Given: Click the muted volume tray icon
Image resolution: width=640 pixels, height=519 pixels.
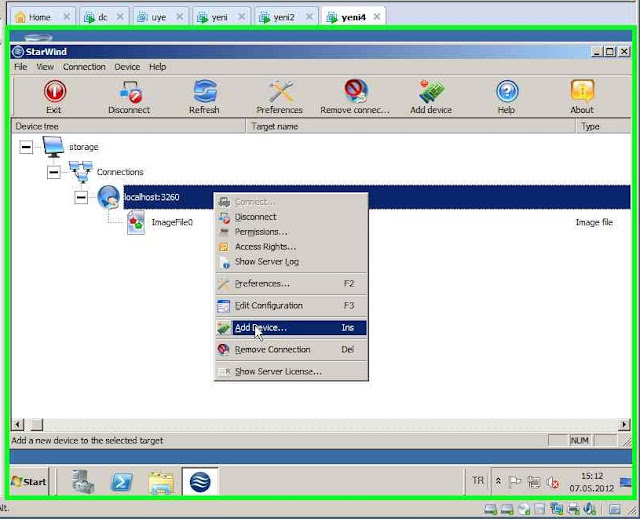Looking at the screenshot, I should [553, 482].
